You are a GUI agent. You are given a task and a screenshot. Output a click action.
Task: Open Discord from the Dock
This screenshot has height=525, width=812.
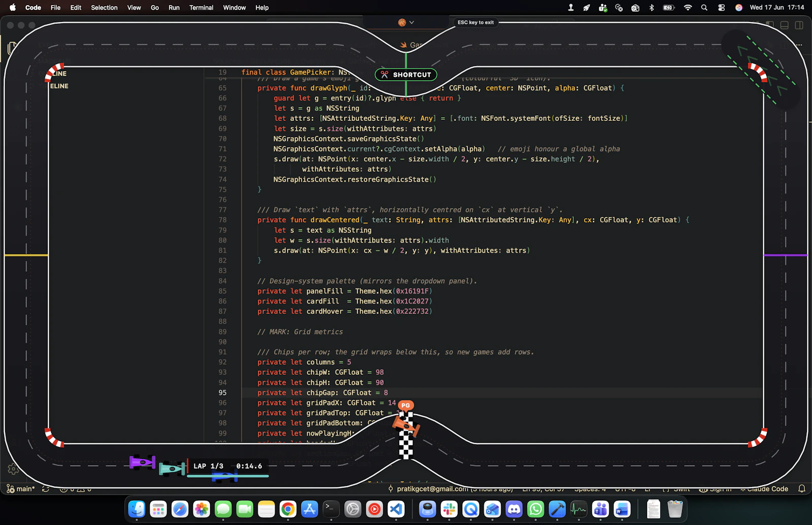point(514,509)
